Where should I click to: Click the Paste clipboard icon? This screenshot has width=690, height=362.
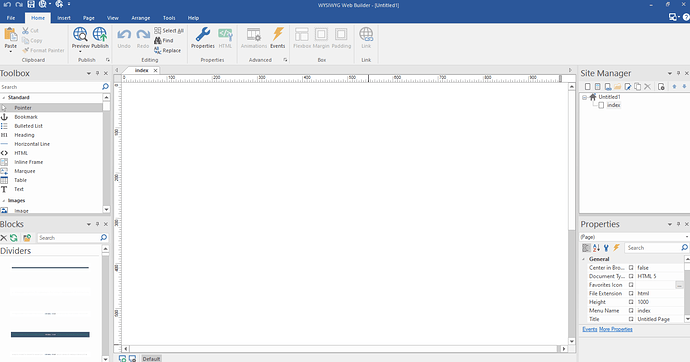[11, 34]
